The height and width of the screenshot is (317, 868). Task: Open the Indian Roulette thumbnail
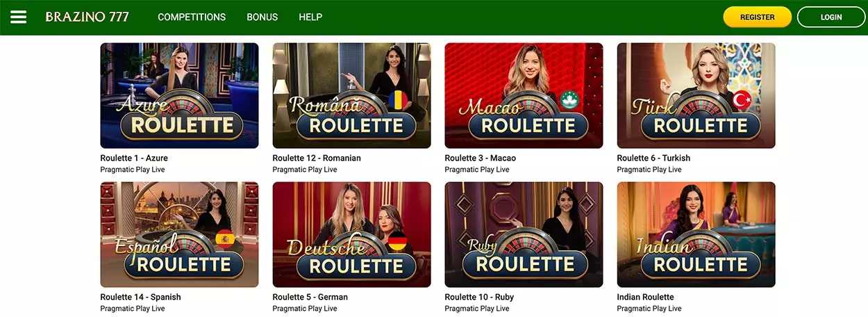point(696,235)
